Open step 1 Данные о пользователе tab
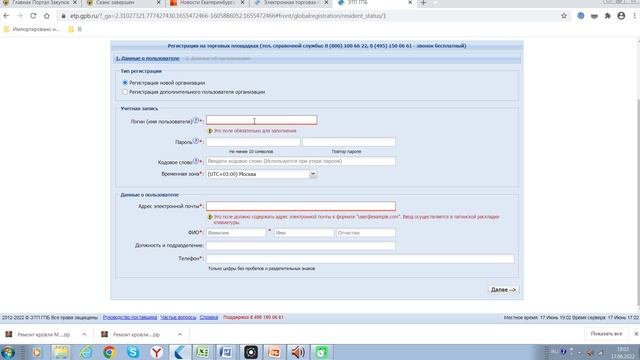The height and width of the screenshot is (360, 640). 147,58
